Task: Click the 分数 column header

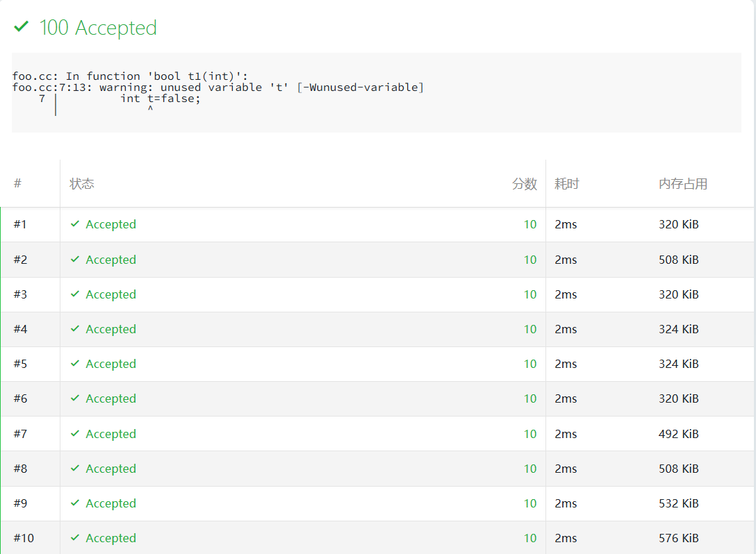Action: pyautogui.click(x=525, y=184)
